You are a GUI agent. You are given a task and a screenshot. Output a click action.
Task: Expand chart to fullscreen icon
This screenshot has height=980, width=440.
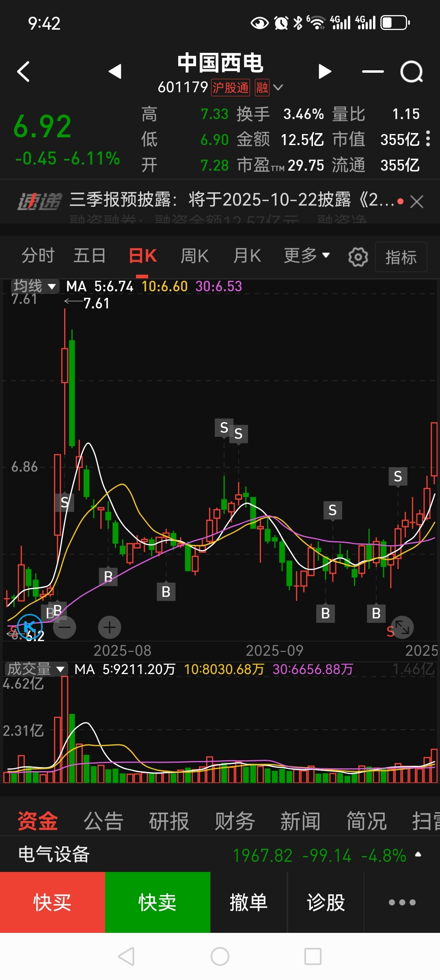pos(402,627)
